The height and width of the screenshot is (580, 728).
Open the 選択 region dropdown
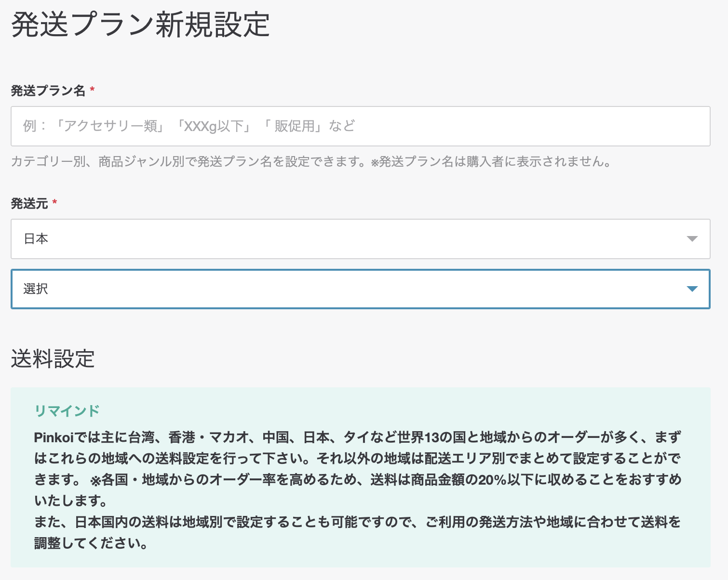tap(360, 289)
